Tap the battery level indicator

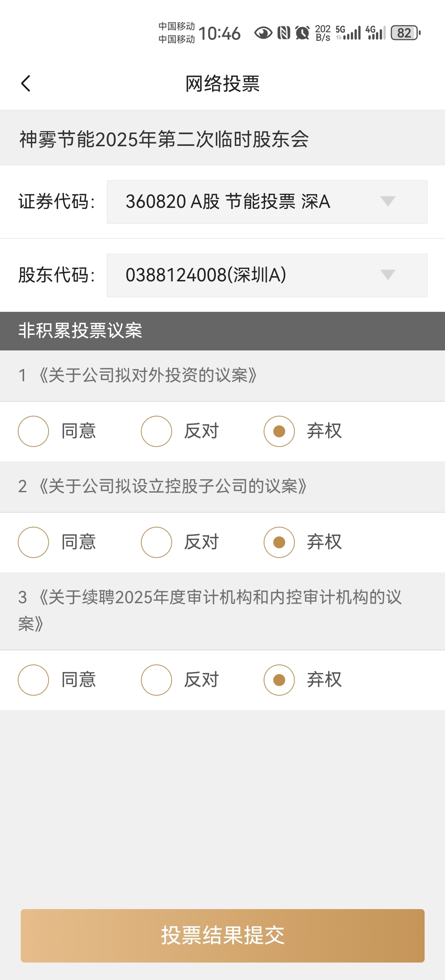[x=405, y=33]
